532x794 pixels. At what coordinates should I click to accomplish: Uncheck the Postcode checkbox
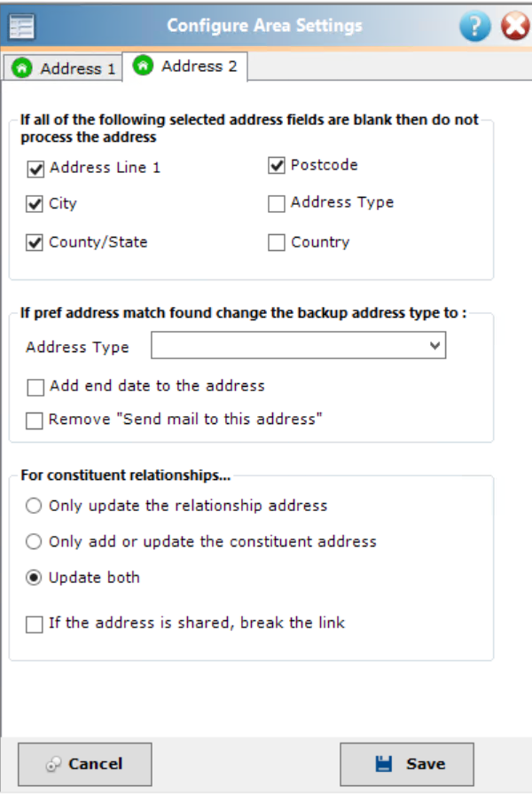tap(277, 165)
